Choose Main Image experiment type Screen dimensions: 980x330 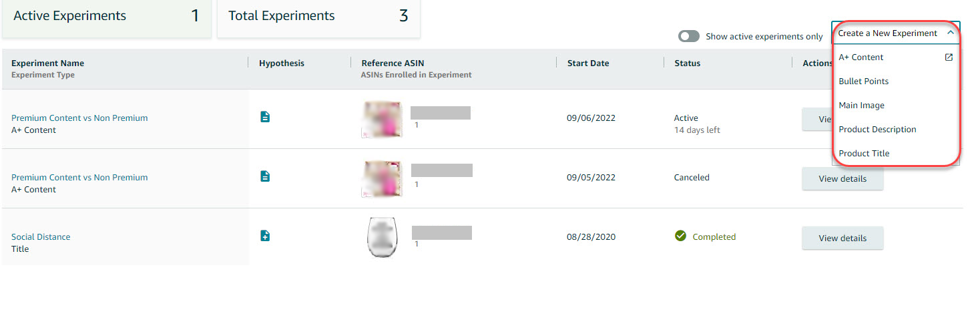click(861, 106)
